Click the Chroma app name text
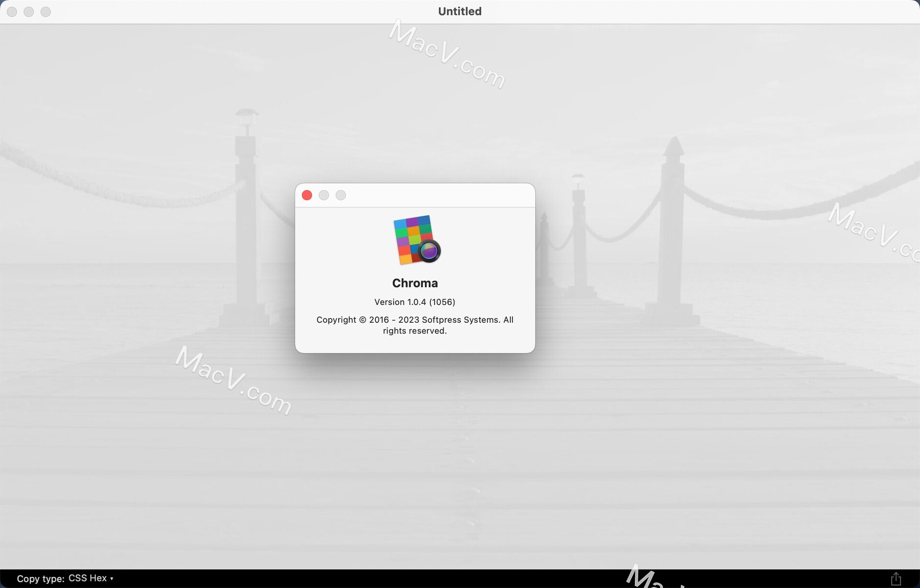The width and height of the screenshot is (920, 588). [x=415, y=283]
